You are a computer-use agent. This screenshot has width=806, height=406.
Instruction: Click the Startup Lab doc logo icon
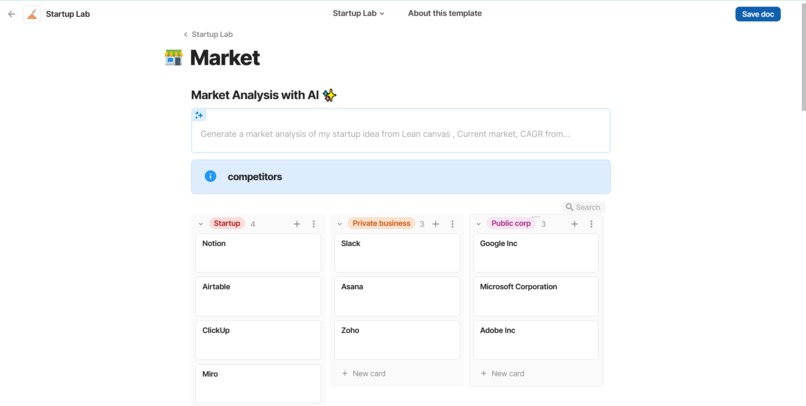[x=32, y=14]
